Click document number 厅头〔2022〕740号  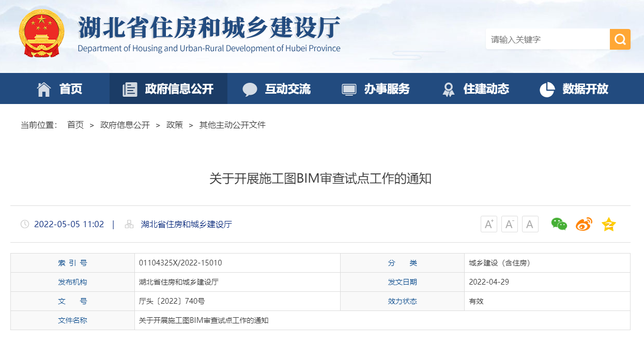pos(172,301)
